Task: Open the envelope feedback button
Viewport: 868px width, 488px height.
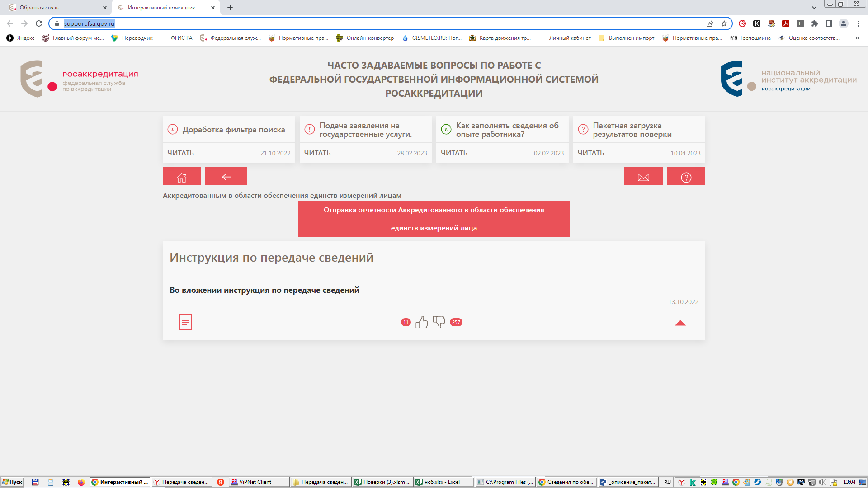Action: [643, 177]
